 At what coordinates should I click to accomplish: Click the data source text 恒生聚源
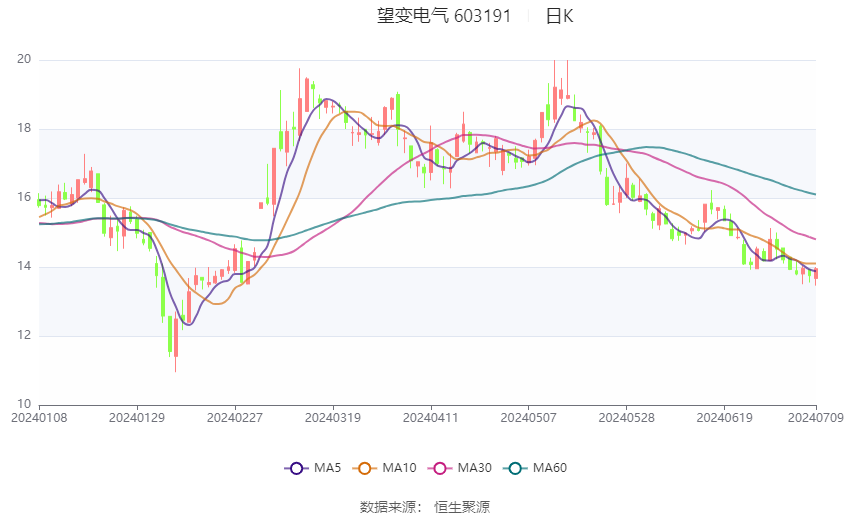point(462,507)
